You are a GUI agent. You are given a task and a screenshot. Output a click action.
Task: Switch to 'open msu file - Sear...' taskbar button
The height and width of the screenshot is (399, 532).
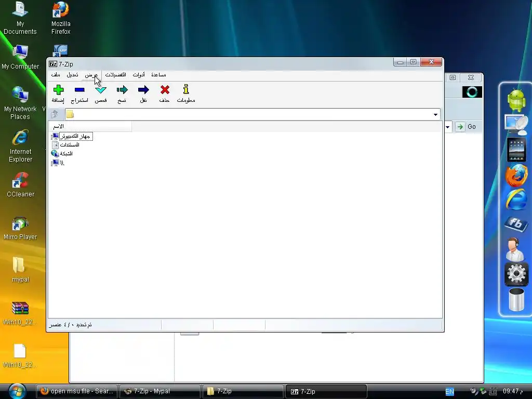[77, 391]
